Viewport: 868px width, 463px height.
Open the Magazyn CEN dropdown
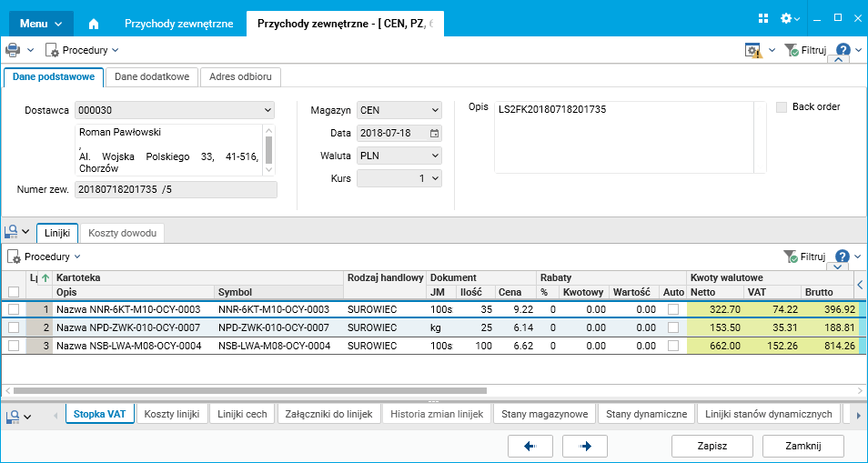point(433,110)
